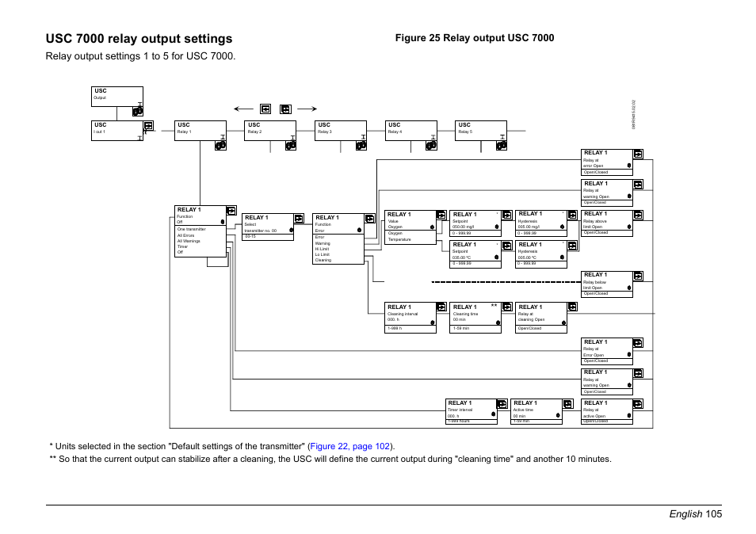Select 'Temperature' in the Value box
Screen dimensions: 756x534
pos(399,239)
